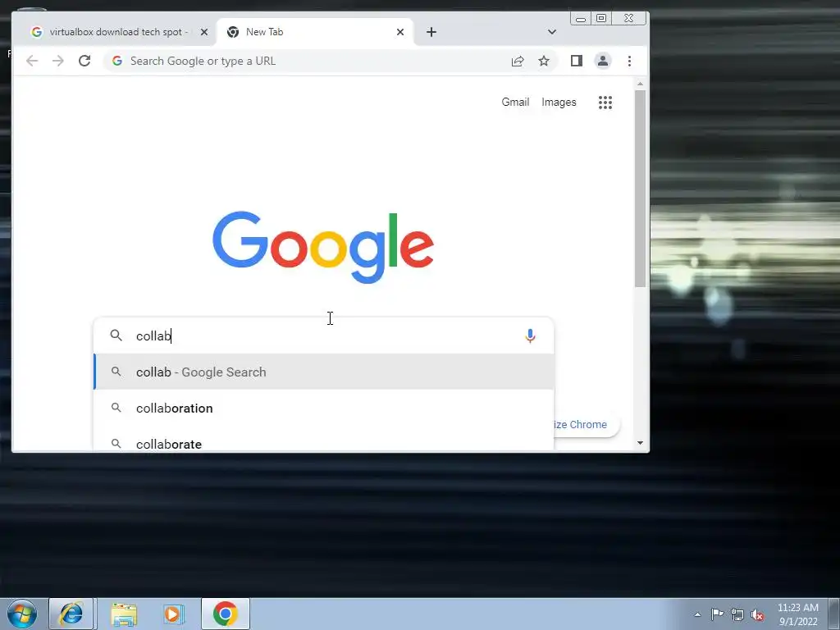The height and width of the screenshot is (630, 840).
Task: Open the Chrome side panel
Action: coord(577,61)
